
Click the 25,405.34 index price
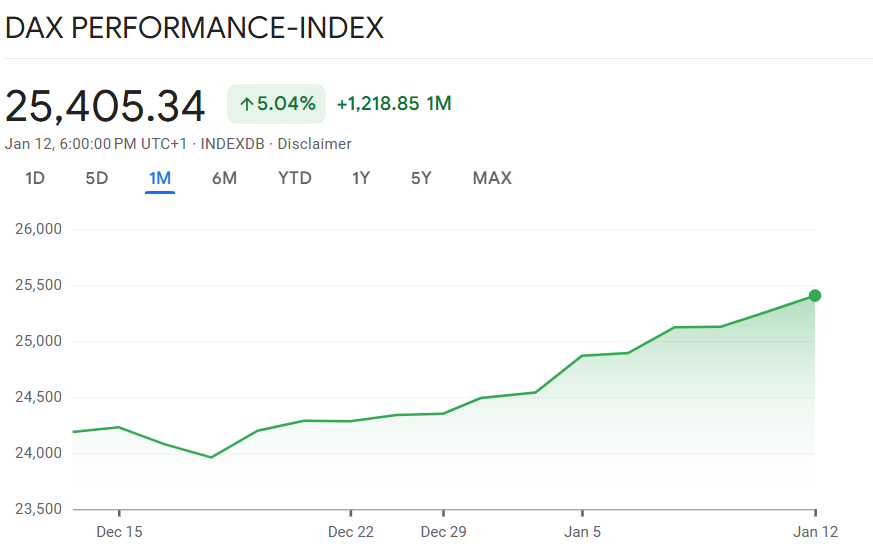(x=105, y=105)
